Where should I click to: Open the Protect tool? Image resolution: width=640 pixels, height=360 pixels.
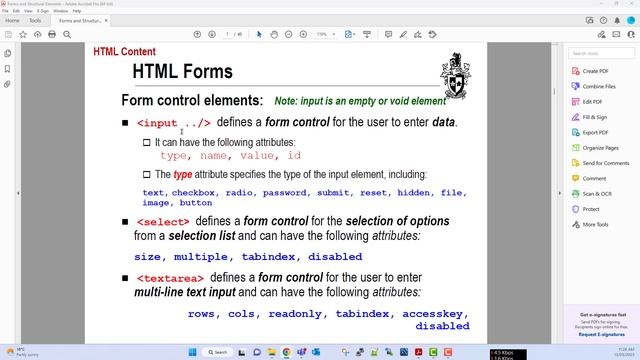coord(586,209)
